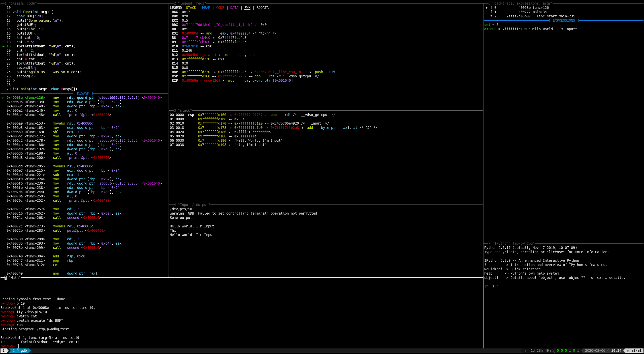Click the tmux session number 2 badge

point(4,351)
